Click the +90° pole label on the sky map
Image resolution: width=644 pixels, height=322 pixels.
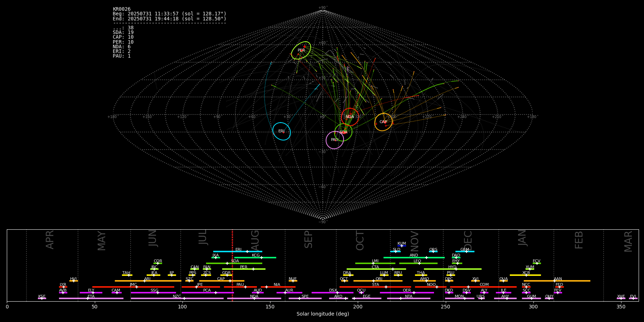(x=323, y=8)
